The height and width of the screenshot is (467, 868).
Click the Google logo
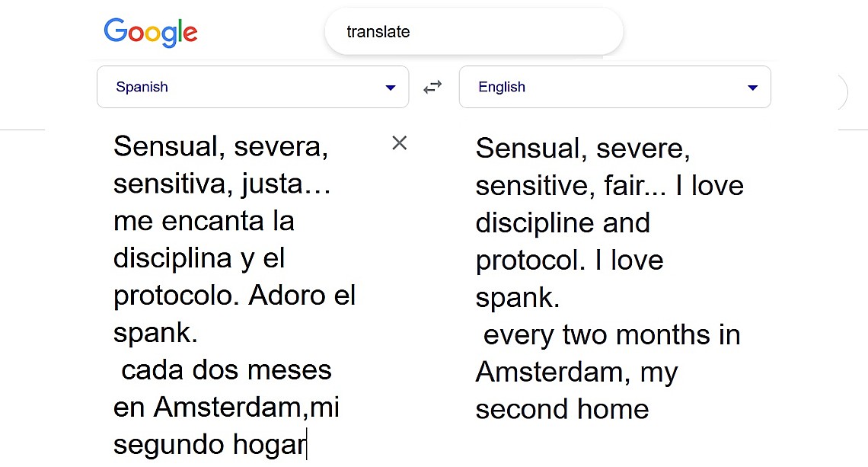151,32
